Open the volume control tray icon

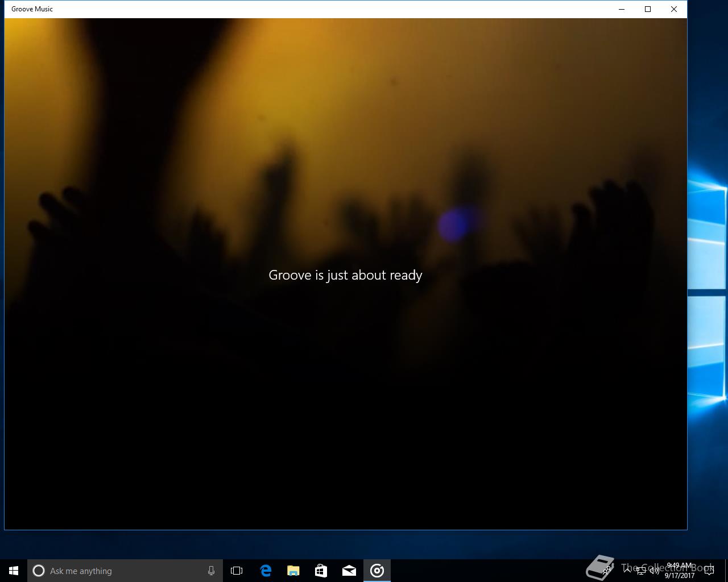coord(655,571)
